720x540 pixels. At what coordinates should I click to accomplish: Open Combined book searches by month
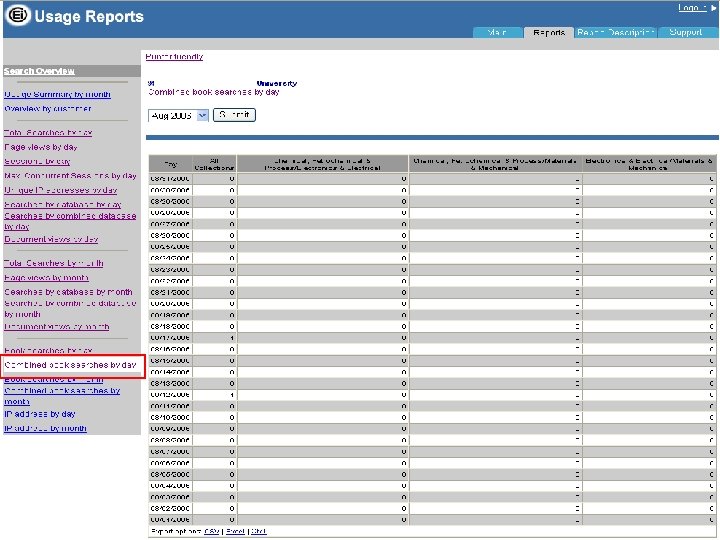click(62, 396)
